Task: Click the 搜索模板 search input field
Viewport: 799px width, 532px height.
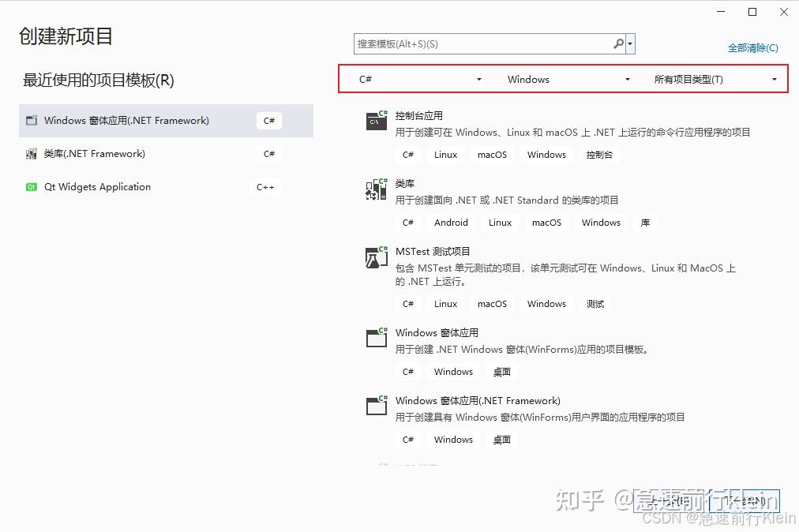Action: tap(474, 44)
